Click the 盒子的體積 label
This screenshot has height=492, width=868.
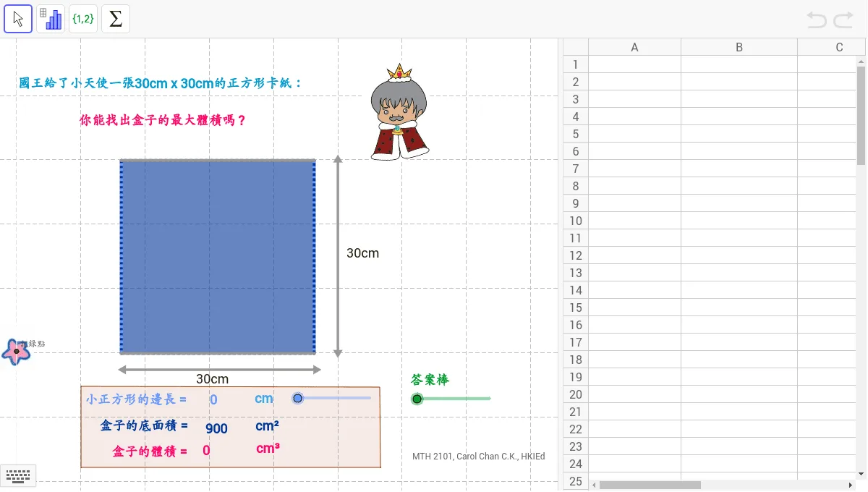150,451
